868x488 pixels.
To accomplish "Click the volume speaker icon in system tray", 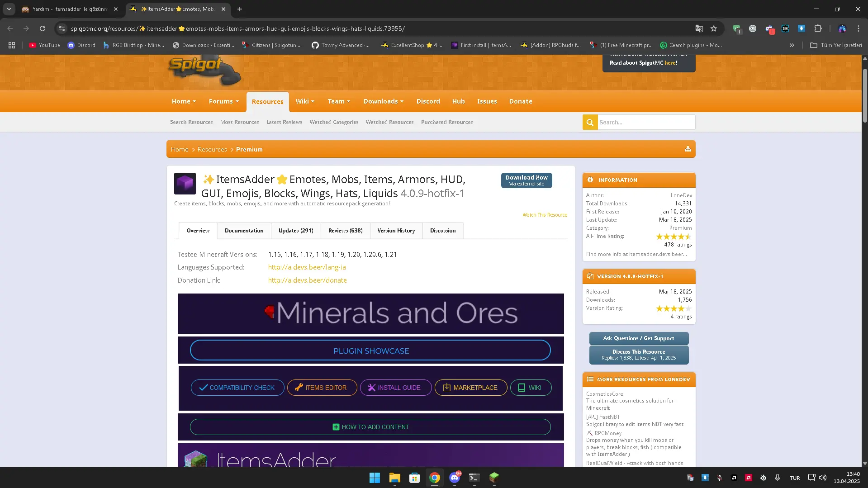I will coord(823,478).
